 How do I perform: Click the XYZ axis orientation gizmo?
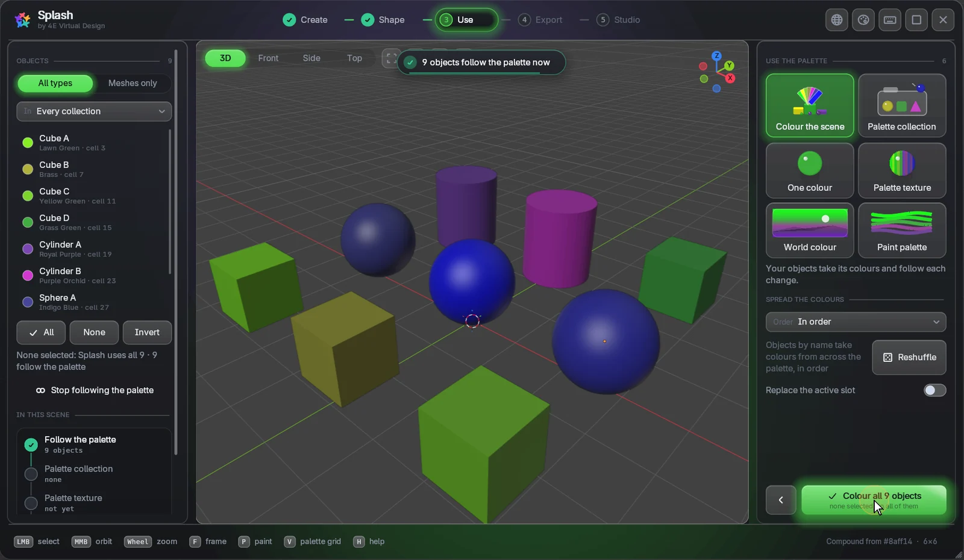[x=717, y=72]
